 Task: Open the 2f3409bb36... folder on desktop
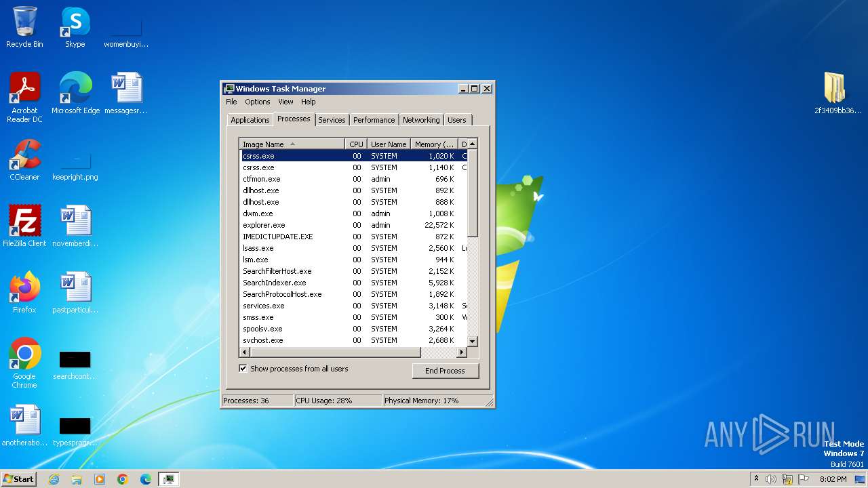point(837,93)
